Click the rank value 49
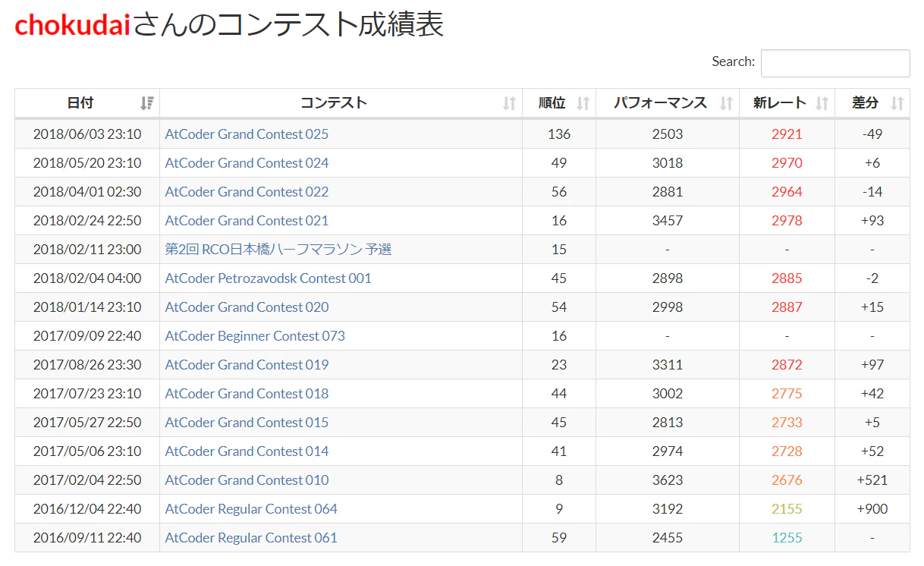The height and width of the screenshot is (566, 924). click(x=559, y=163)
